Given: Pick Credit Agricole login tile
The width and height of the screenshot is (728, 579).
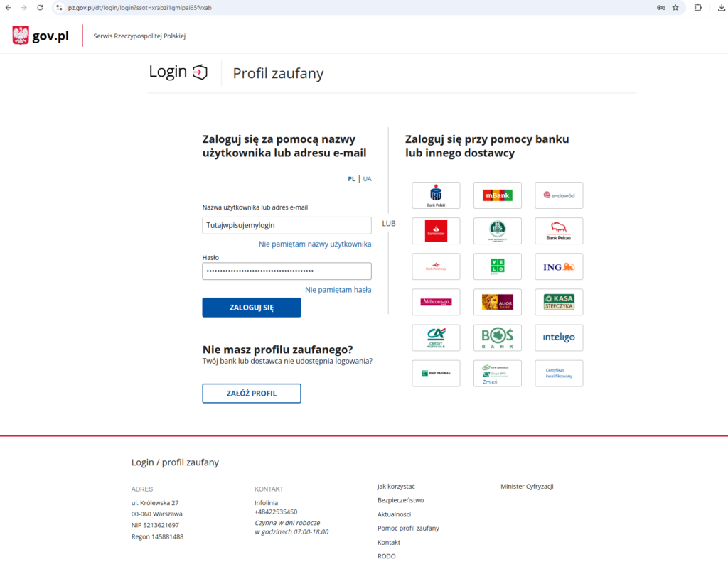Looking at the screenshot, I should click(x=436, y=337).
